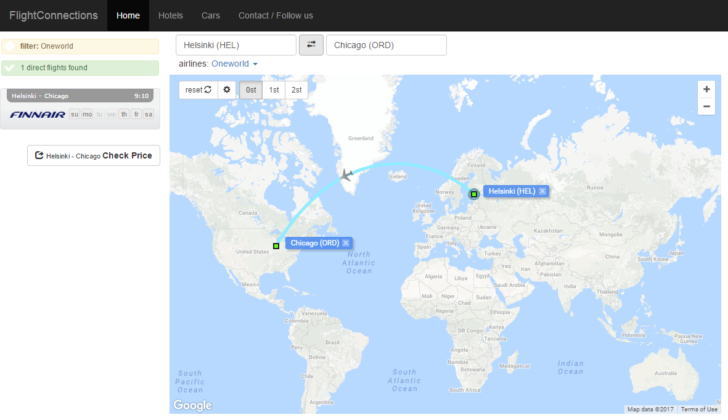Click the green check icon

10,68
